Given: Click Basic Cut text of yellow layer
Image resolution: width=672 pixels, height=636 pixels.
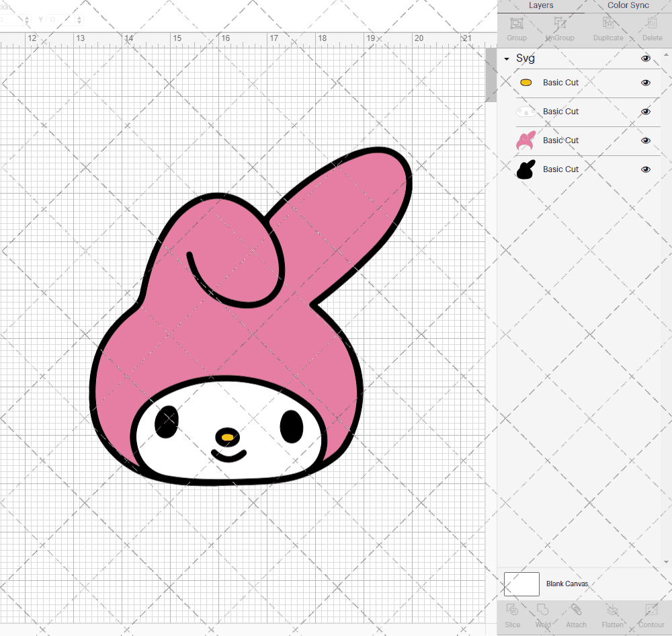Looking at the screenshot, I should tap(560, 83).
